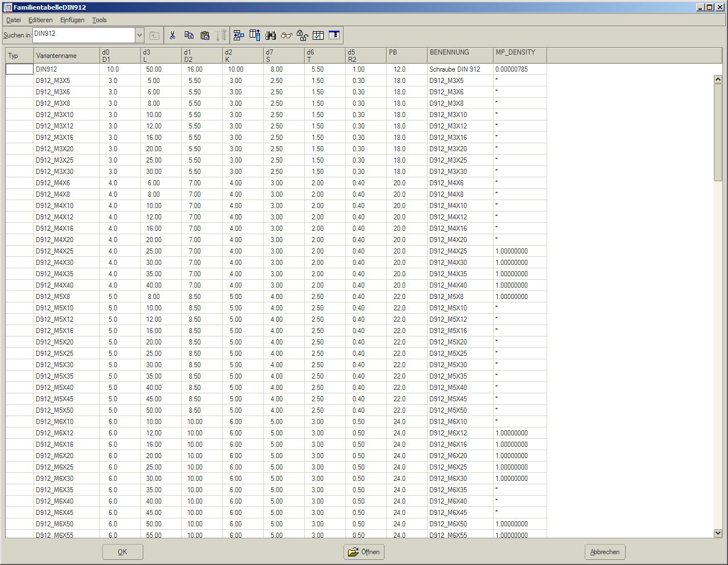Click PB value 12.0 in DIN912 row
Viewport: 728px width, 565px height.
(407, 69)
